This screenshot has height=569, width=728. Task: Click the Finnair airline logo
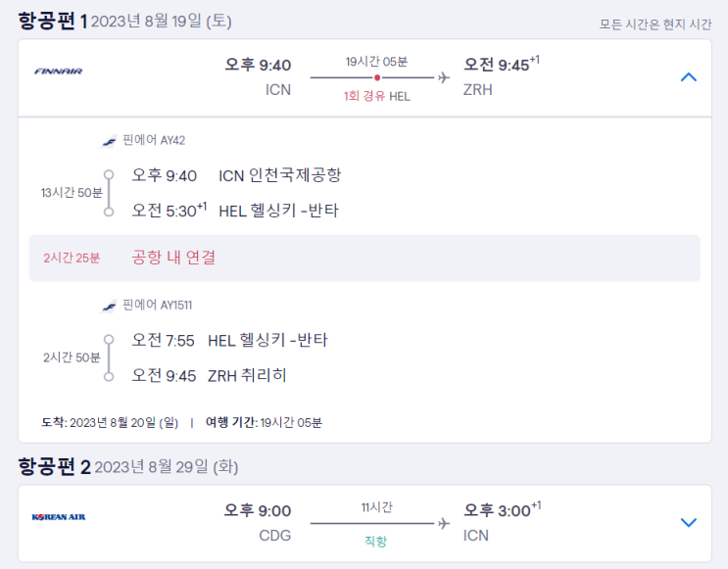(x=59, y=71)
